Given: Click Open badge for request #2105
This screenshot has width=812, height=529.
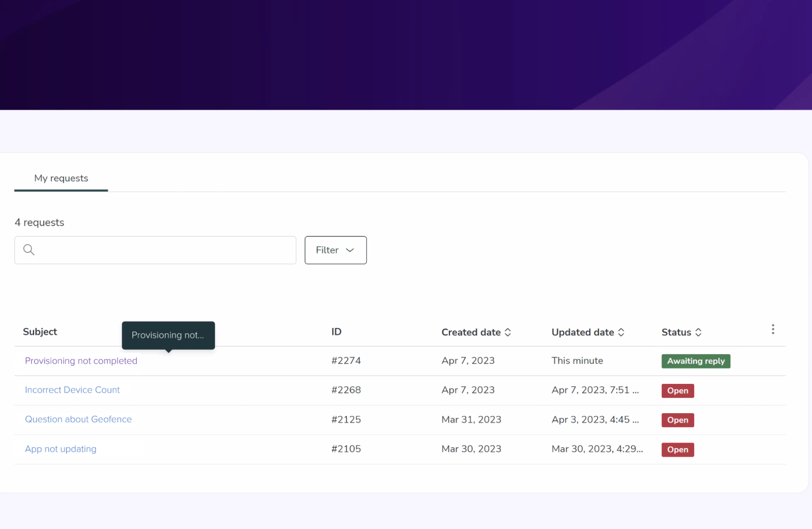Looking at the screenshot, I should 677,450.
